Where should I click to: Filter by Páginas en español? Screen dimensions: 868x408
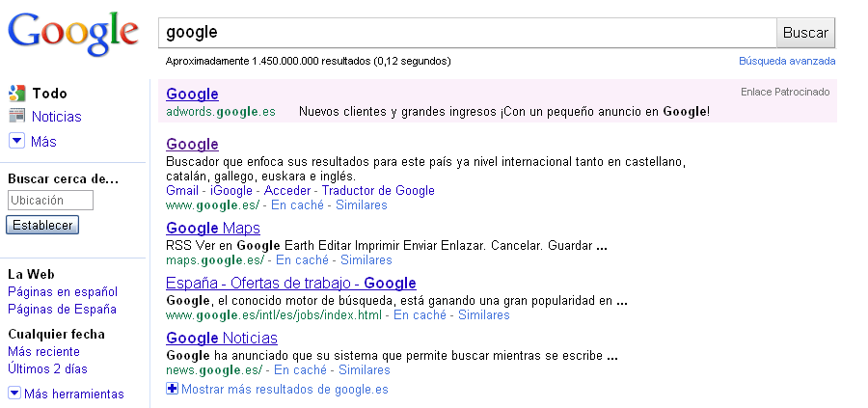63,291
